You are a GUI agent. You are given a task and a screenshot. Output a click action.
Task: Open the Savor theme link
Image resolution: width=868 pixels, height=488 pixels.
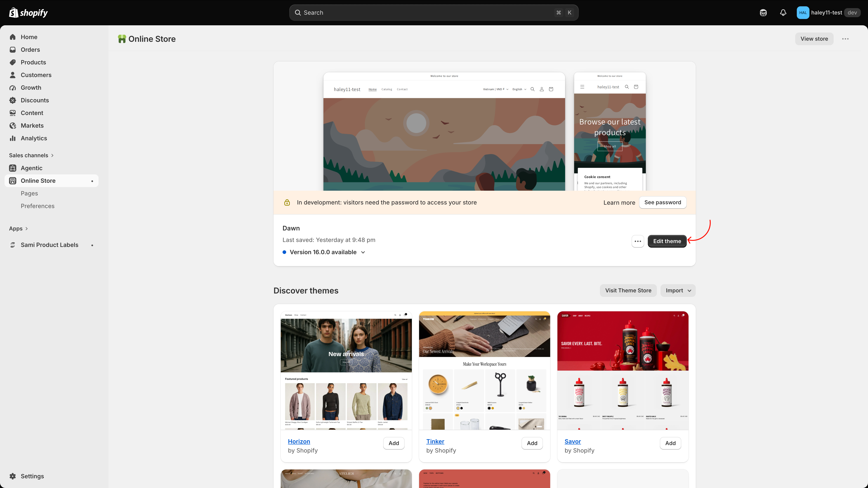pos(573,441)
